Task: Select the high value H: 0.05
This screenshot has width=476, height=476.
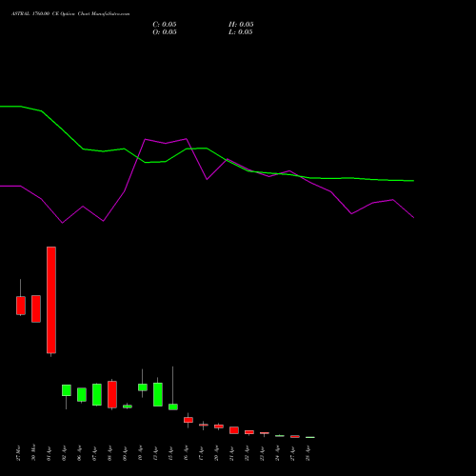Action: pyautogui.click(x=241, y=25)
